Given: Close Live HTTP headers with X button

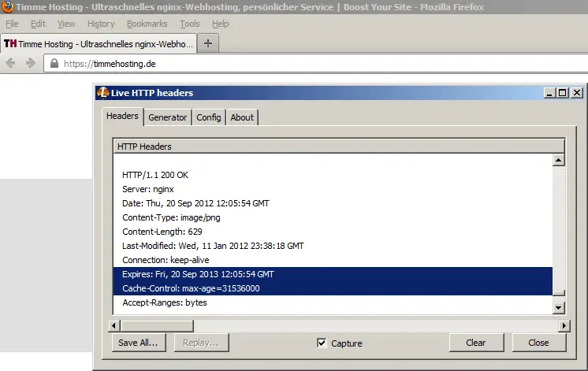Looking at the screenshot, I should click(x=577, y=93).
